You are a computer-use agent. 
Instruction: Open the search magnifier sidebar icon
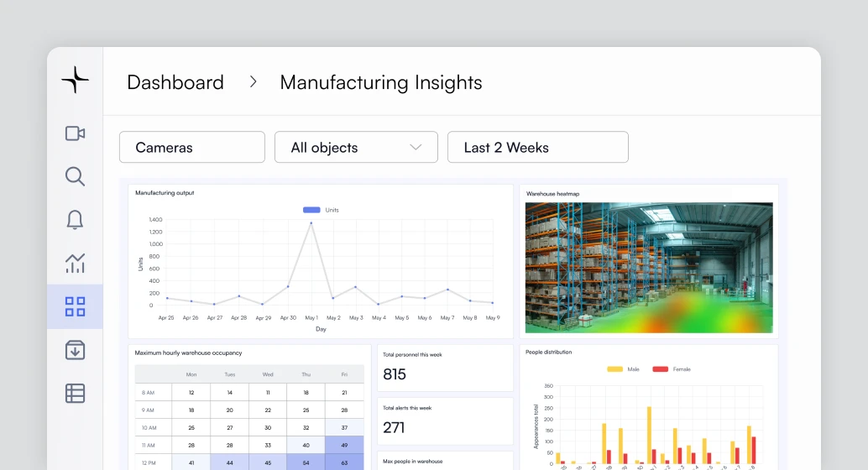[x=76, y=176]
